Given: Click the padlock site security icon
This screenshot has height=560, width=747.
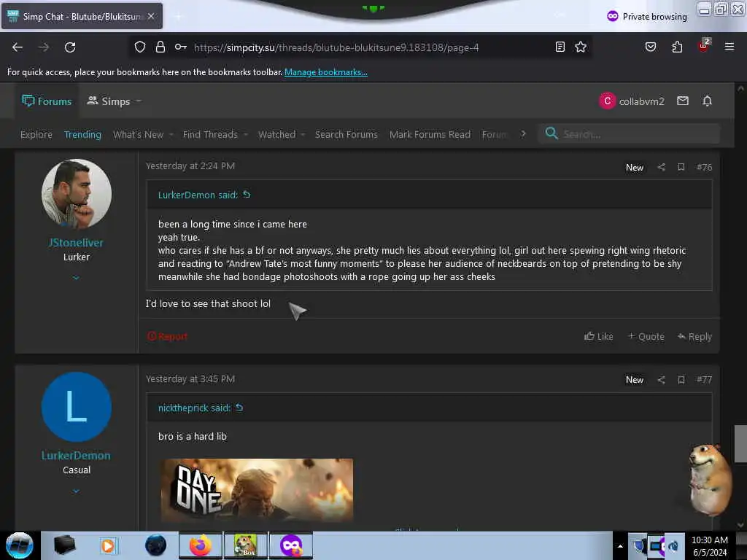Looking at the screenshot, I should tap(160, 47).
